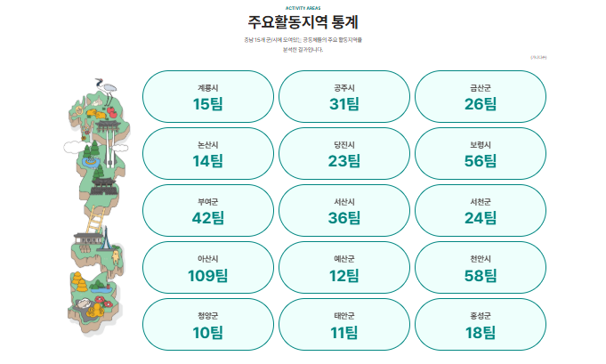Click the 부여군 42팀 card
606x364 pixels.
pos(208,211)
